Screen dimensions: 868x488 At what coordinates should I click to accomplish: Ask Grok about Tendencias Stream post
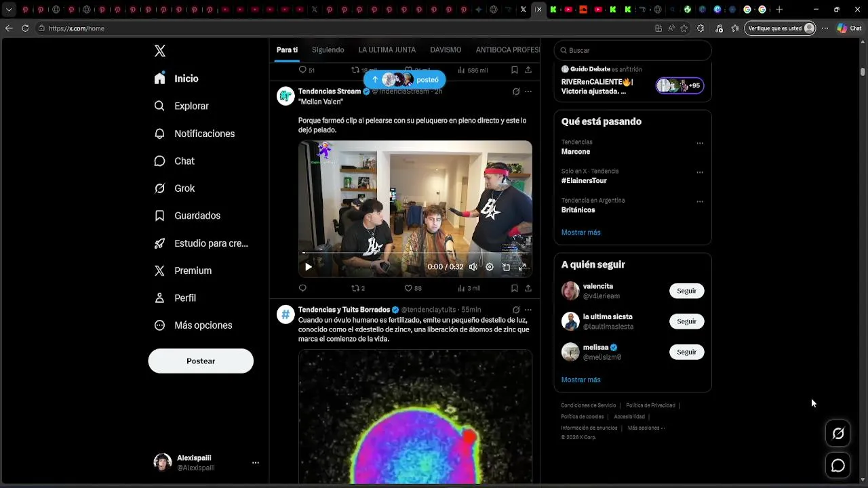[516, 91]
